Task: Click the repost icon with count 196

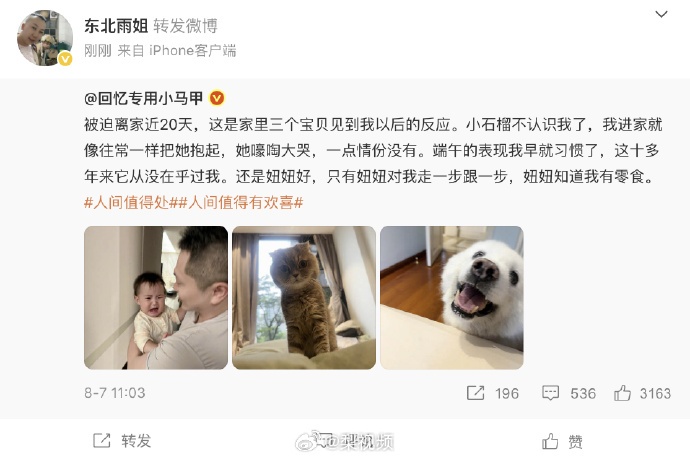Action: (475, 392)
